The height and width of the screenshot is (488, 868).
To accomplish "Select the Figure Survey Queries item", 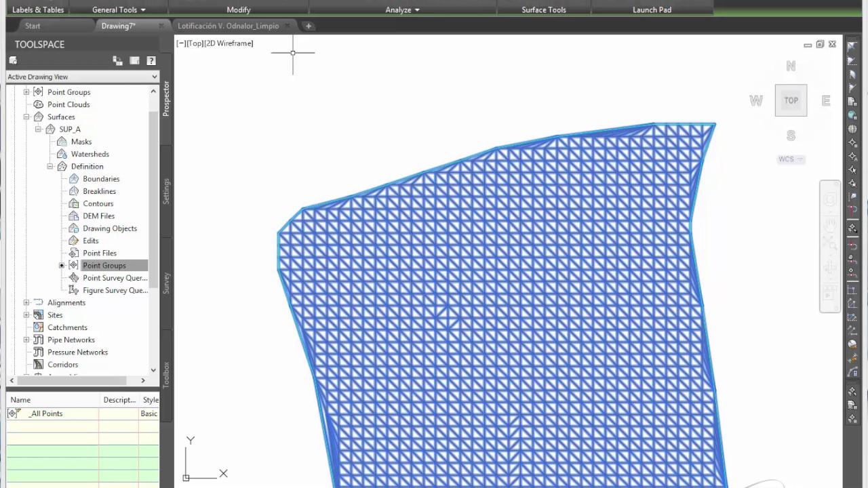I will click(115, 290).
